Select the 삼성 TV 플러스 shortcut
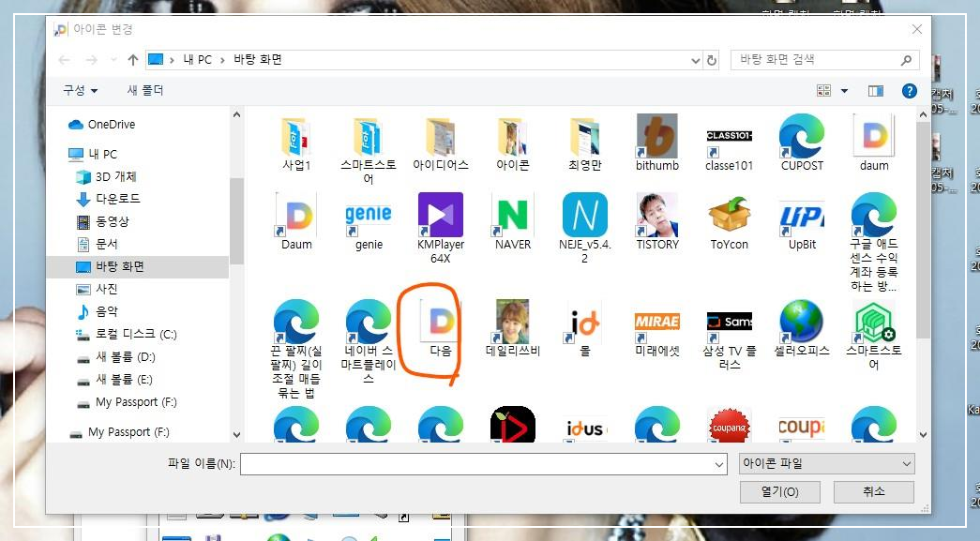The height and width of the screenshot is (541, 980). (729, 335)
